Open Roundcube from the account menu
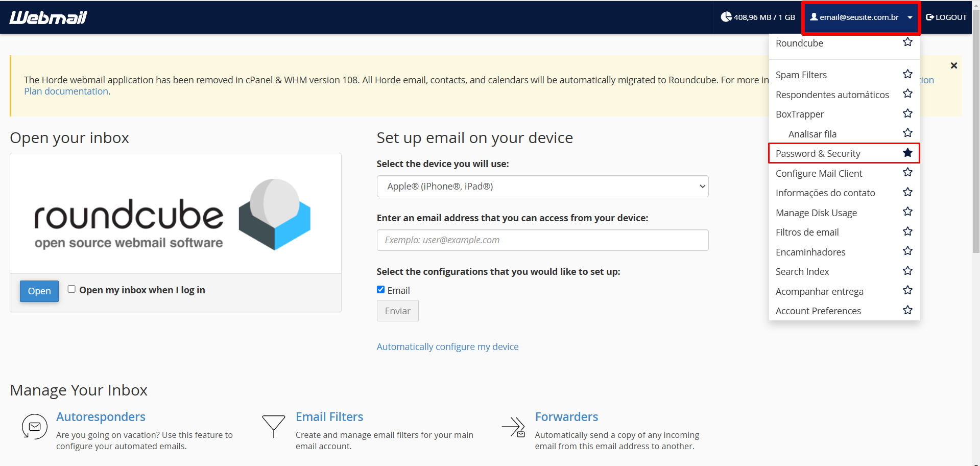 799,43
